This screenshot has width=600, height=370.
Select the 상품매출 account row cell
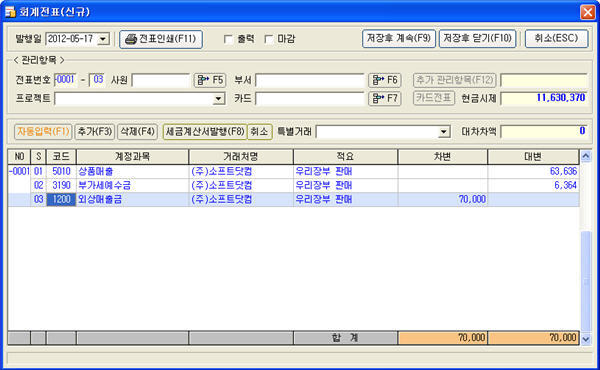(132, 171)
